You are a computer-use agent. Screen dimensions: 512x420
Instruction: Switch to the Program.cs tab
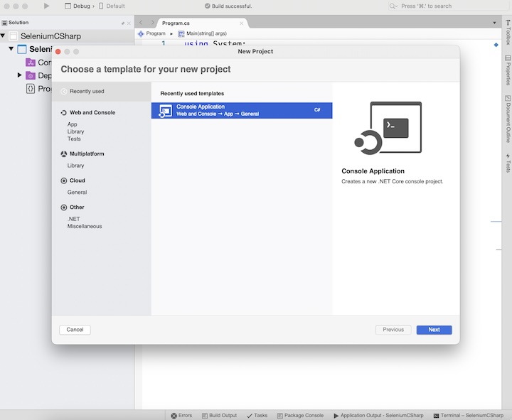pyautogui.click(x=176, y=23)
